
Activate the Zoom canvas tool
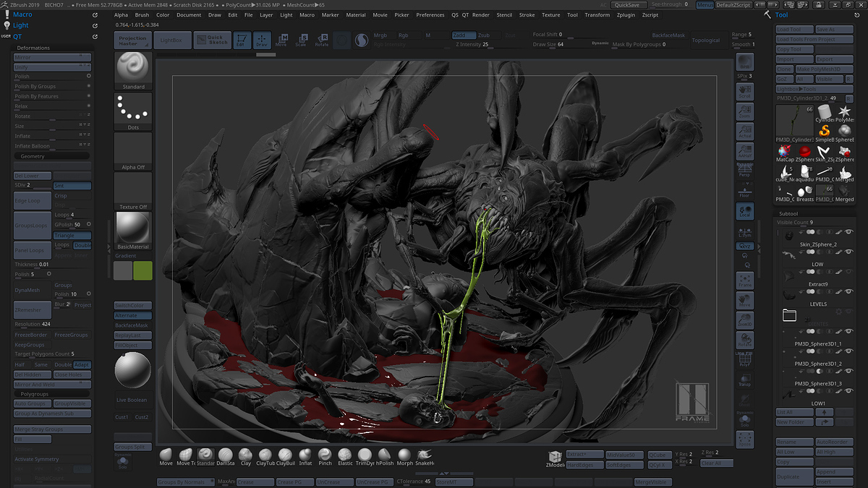pyautogui.click(x=744, y=111)
